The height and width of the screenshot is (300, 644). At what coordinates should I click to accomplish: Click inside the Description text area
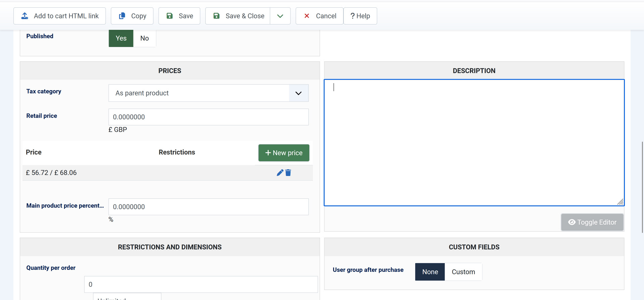[474, 142]
